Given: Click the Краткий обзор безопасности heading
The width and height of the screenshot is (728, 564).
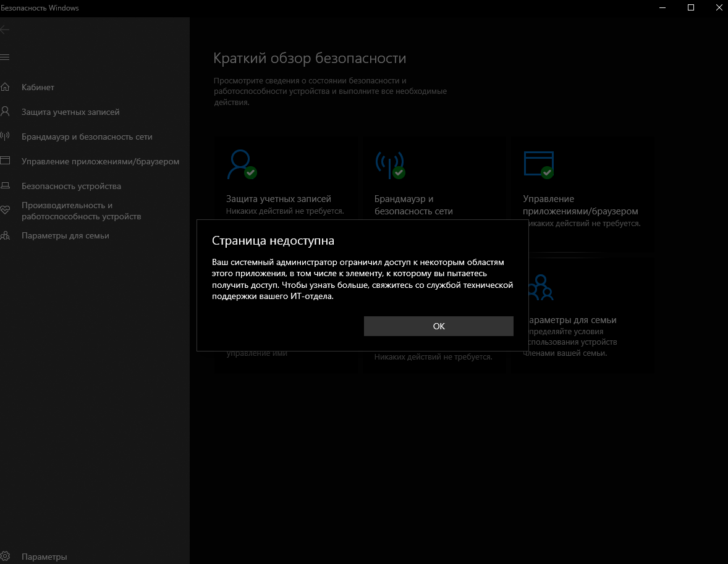Looking at the screenshot, I should click(310, 58).
